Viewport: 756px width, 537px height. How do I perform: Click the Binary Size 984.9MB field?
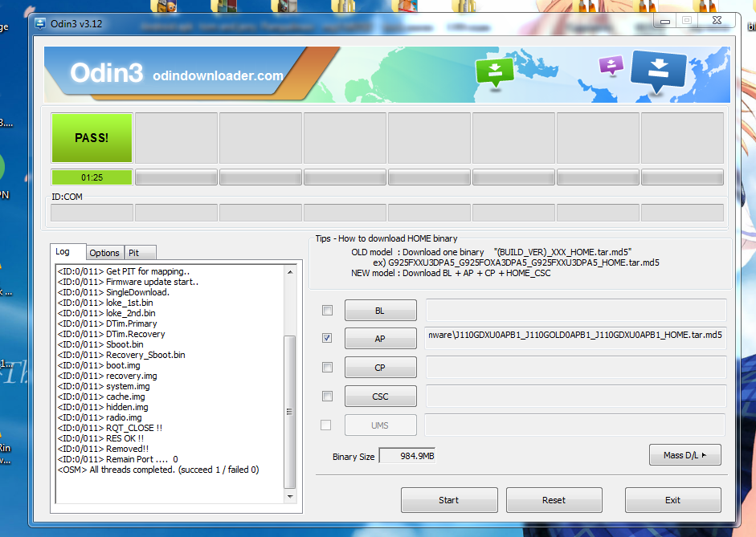[x=407, y=456]
